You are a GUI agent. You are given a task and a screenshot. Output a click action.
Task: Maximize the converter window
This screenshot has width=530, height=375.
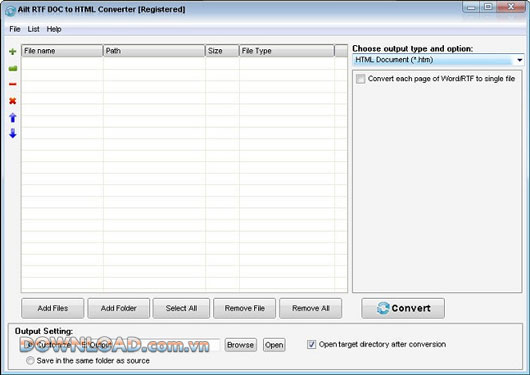coord(488,7)
